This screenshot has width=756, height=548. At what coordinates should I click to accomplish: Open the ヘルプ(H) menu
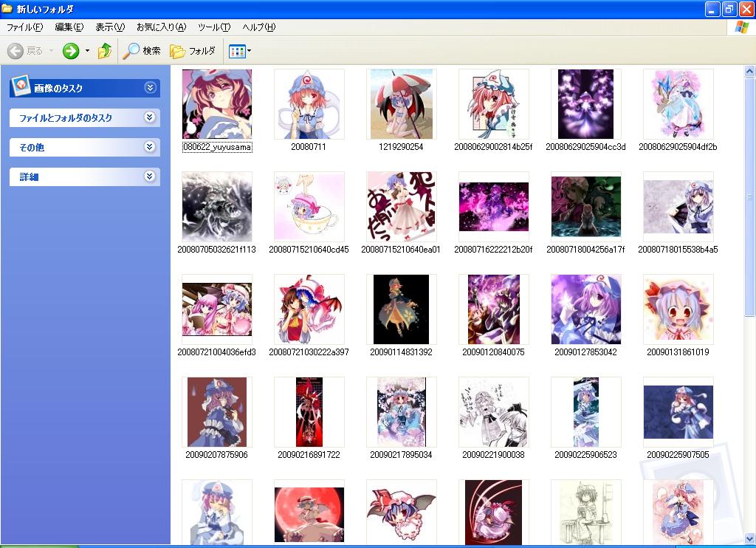pos(259,27)
